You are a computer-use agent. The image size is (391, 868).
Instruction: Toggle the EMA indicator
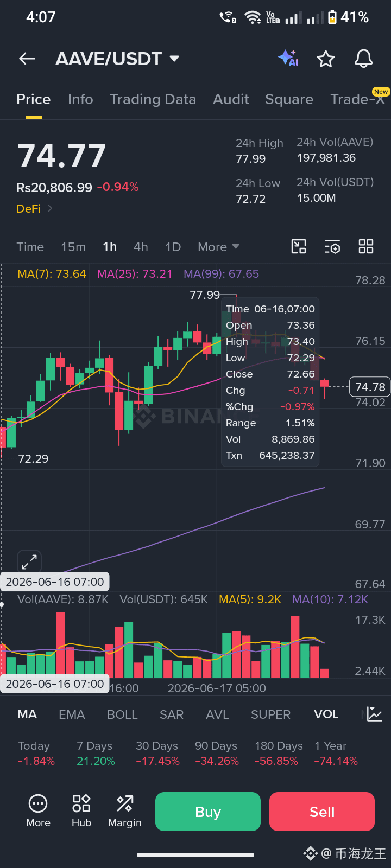click(x=72, y=714)
